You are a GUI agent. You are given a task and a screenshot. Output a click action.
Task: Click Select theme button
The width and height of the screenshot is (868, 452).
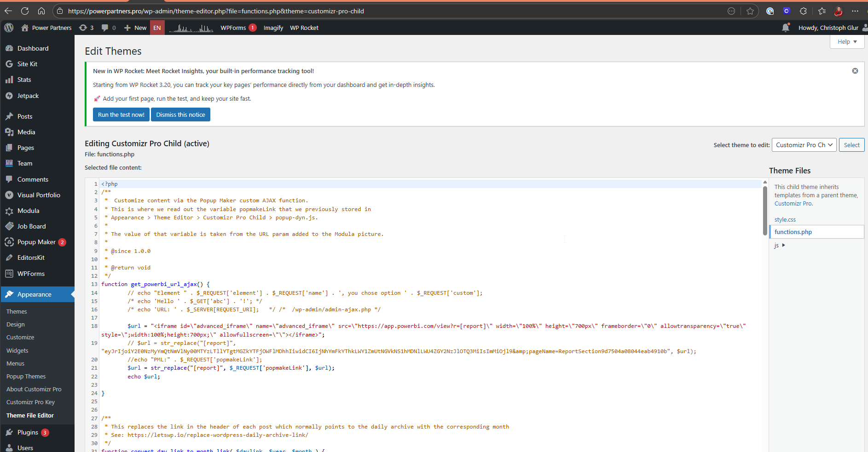851,145
